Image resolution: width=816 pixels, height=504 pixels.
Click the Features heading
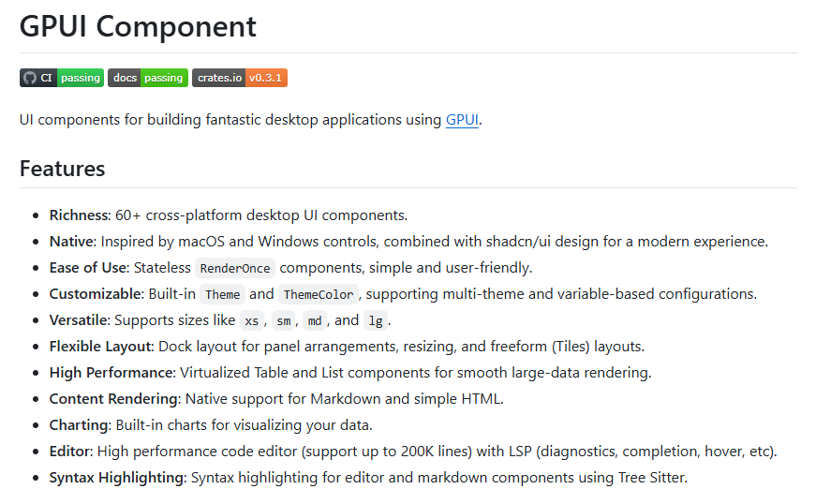63,169
